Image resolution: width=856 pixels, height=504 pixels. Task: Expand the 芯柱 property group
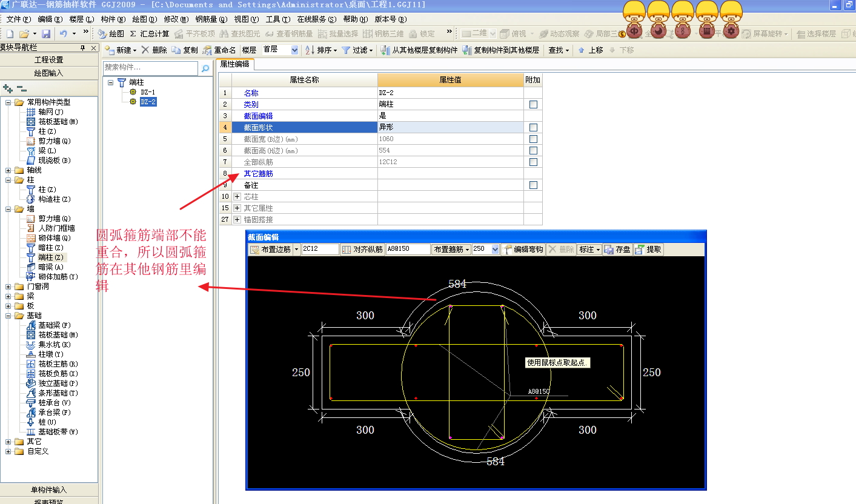[x=237, y=196]
